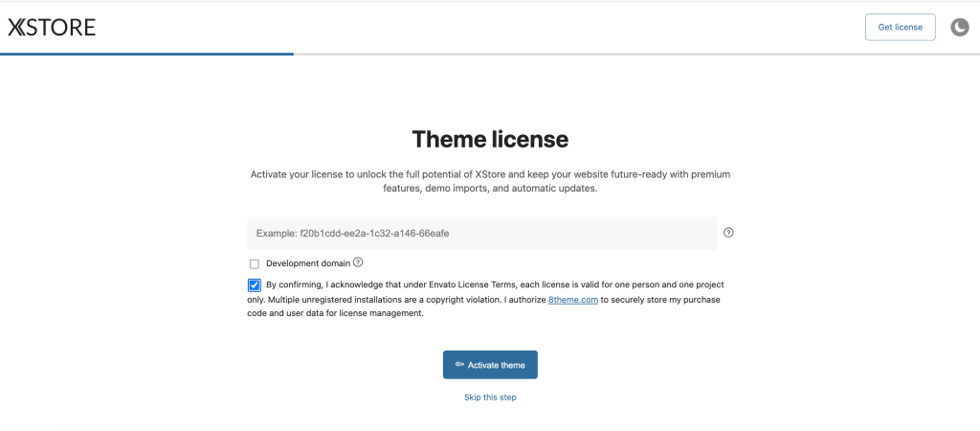The image size is (980, 431).
Task: Open help tooltip beside license code field
Action: tap(728, 233)
